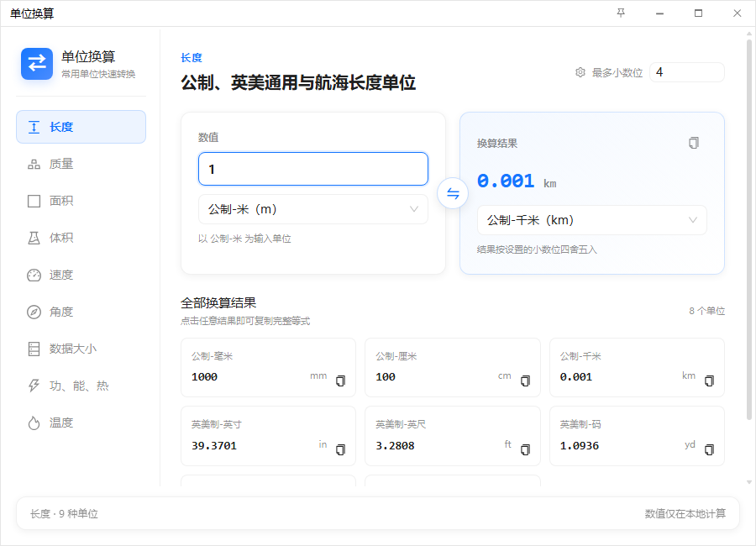Copy the 0.001 km conversion result
Screen dimensions: 756x546
coord(693,143)
